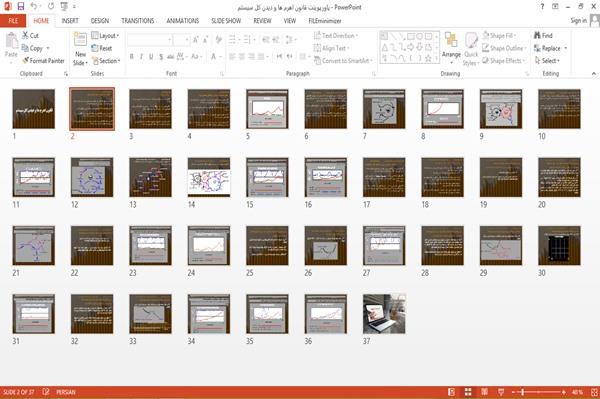Select slide 14 thumbnail
This screenshot has width=600, height=399.
[x=209, y=178]
